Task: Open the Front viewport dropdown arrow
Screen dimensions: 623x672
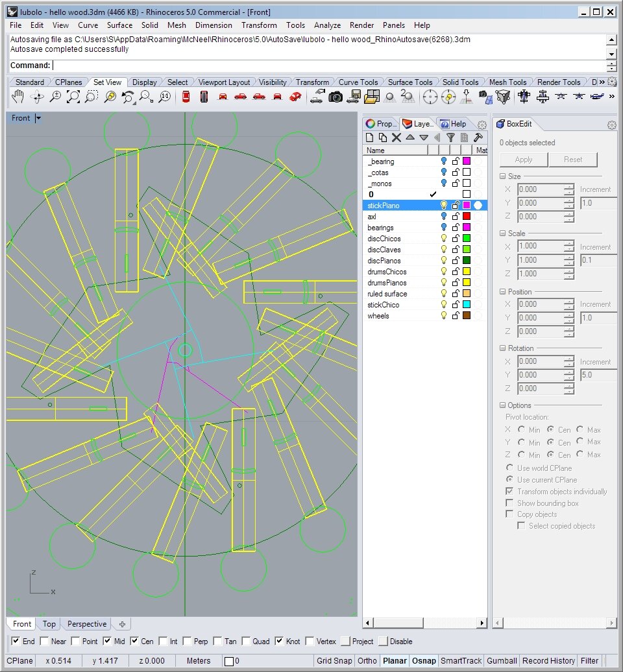Action: (38, 118)
